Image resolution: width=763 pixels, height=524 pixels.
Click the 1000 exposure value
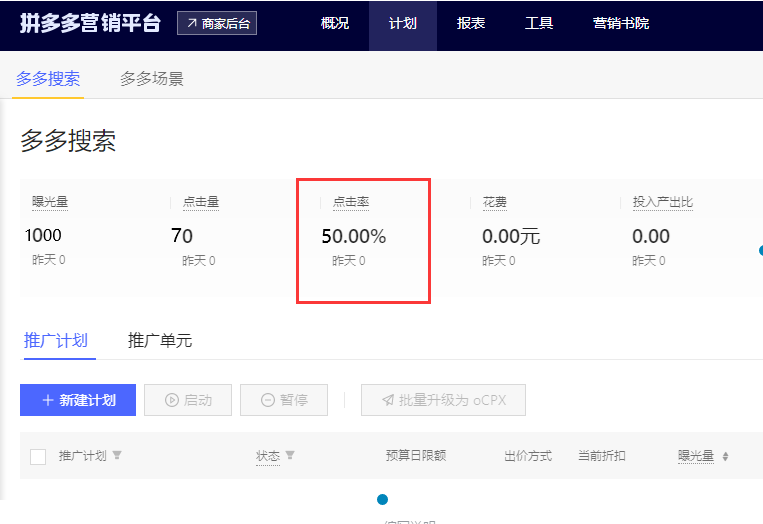coord(43,235)
